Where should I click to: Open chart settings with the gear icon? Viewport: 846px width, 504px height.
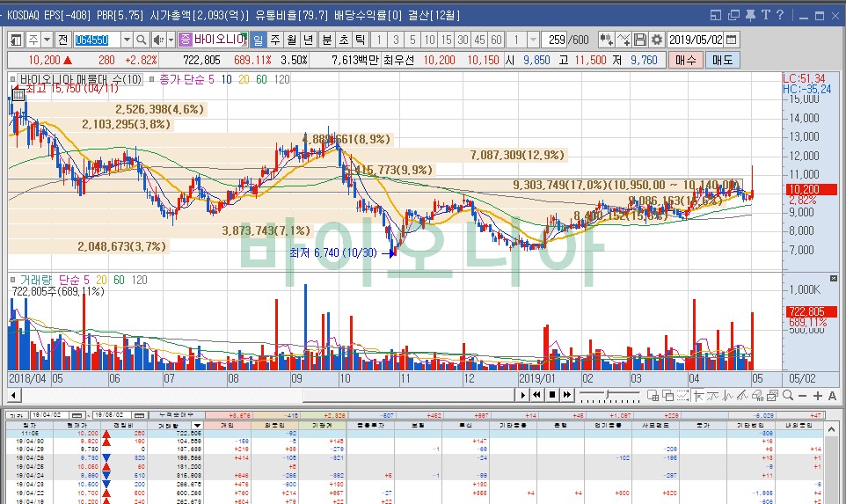[657, 40]
